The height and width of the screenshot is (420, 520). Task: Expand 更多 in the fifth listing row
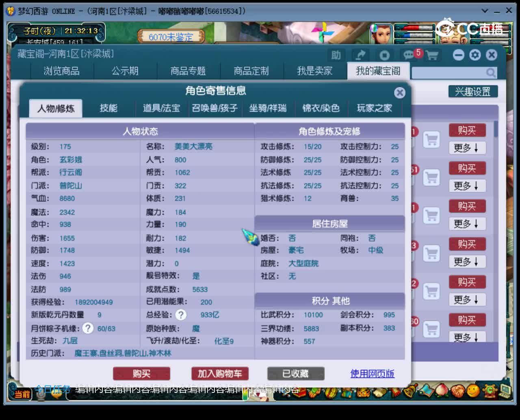[467, 299]
